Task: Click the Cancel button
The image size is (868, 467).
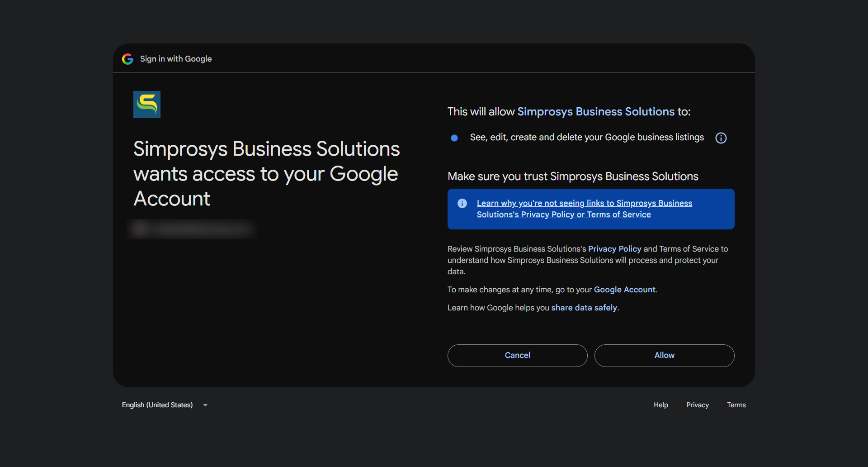Action: pyautogui.click(x=518, y=356)
